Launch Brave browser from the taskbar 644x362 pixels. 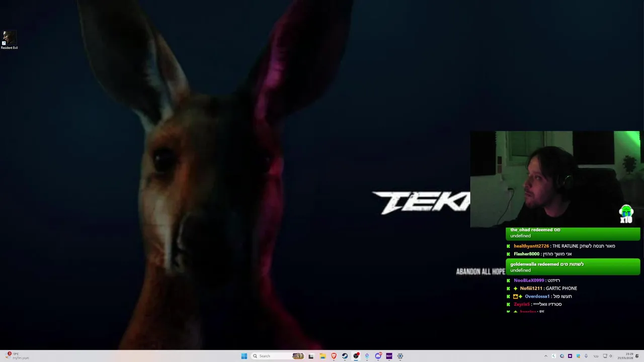(x=334, y=356)
